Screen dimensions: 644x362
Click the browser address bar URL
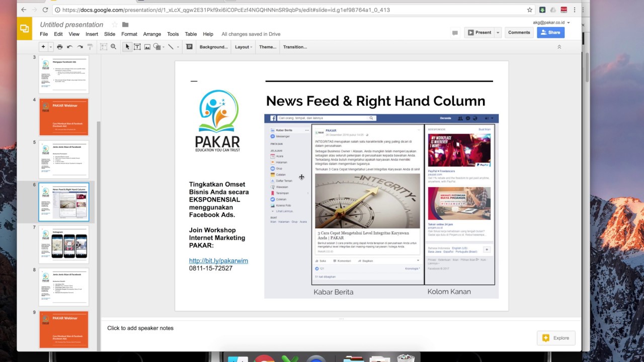tap(226, 10)
